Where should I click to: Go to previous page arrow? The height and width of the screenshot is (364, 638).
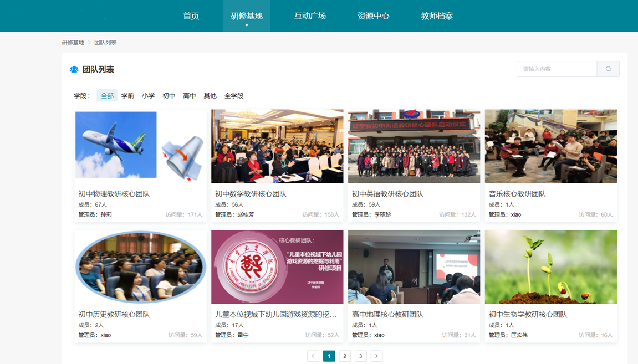313,356
